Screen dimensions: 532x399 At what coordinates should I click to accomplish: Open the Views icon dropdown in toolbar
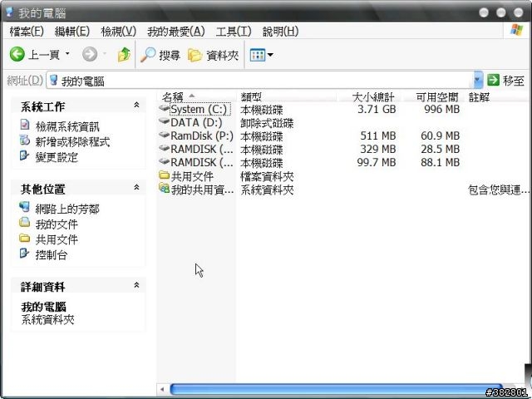261,55
